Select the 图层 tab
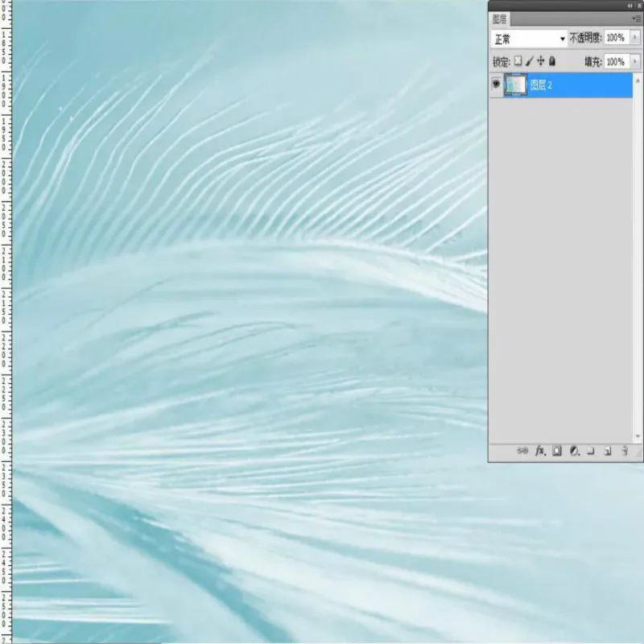Screen dimensions: 644x644 (499, 19)
